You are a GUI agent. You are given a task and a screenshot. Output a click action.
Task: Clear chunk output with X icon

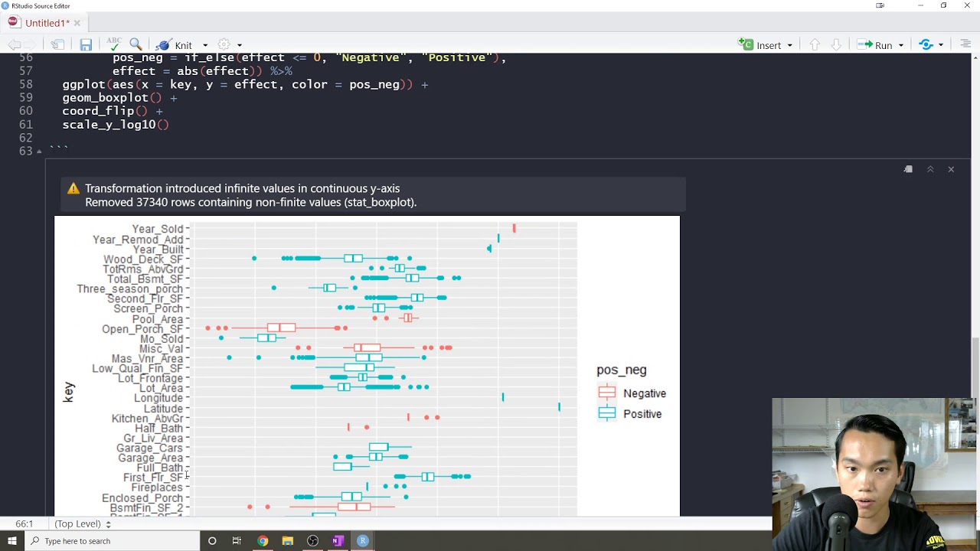(x=951, y=169)
